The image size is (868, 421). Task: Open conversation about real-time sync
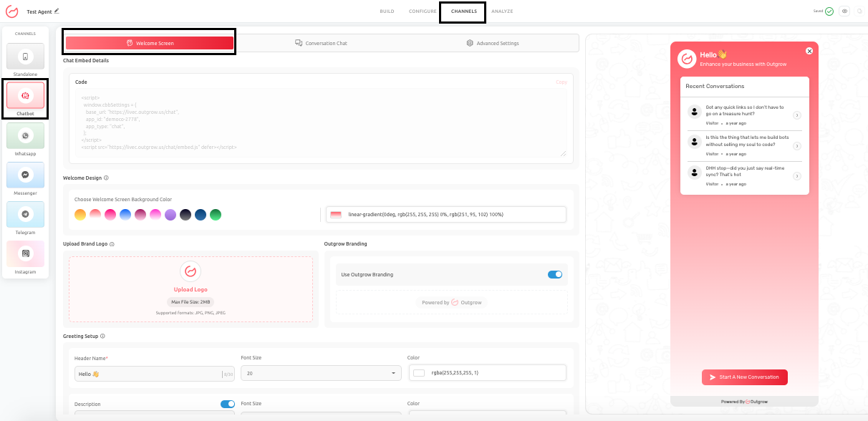click(744, 175)
